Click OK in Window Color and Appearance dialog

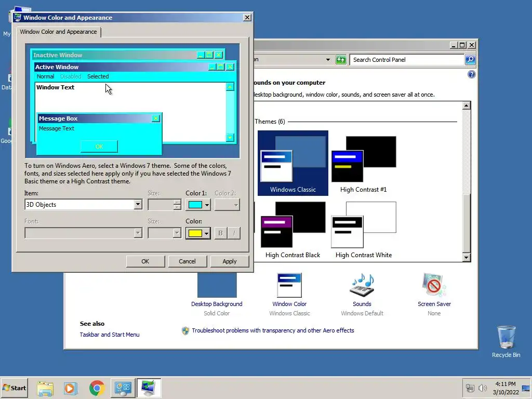[145, 261]
